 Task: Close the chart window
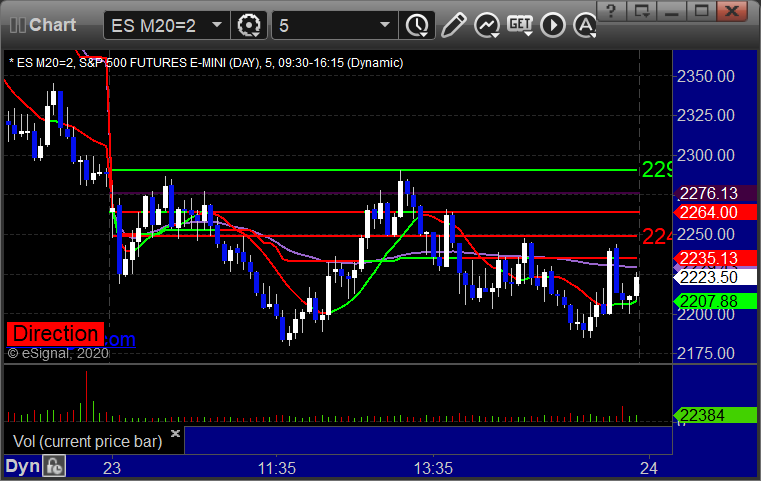[732, 11]
